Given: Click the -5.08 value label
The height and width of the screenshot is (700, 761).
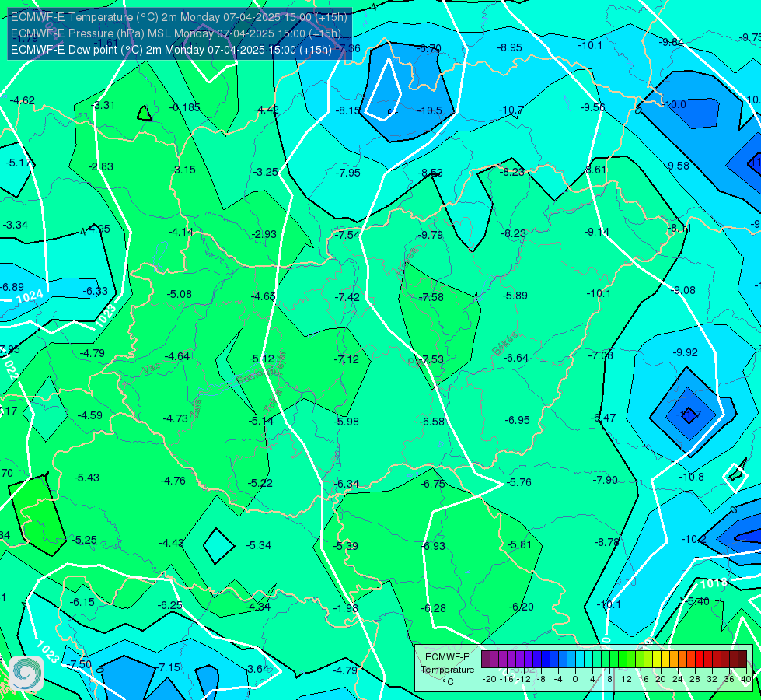Looking at the screenshot, I should (179, 294).
